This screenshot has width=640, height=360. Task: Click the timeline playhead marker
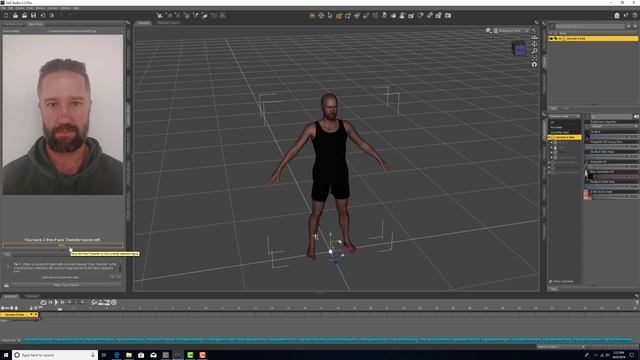[x=60, y=309]
